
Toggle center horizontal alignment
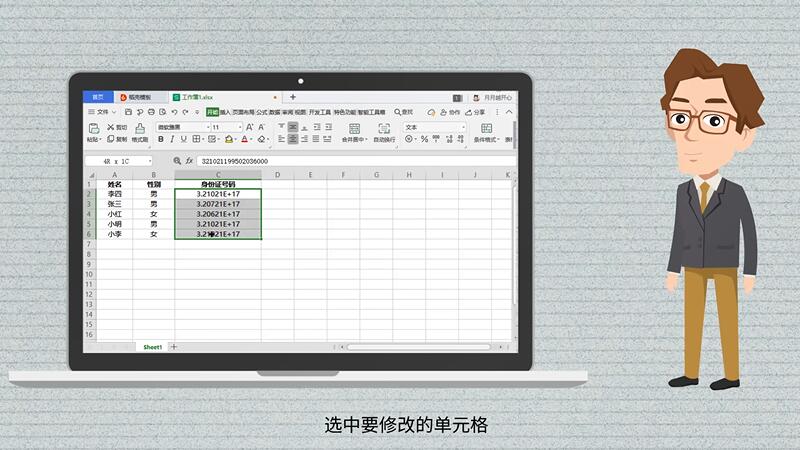292,140
